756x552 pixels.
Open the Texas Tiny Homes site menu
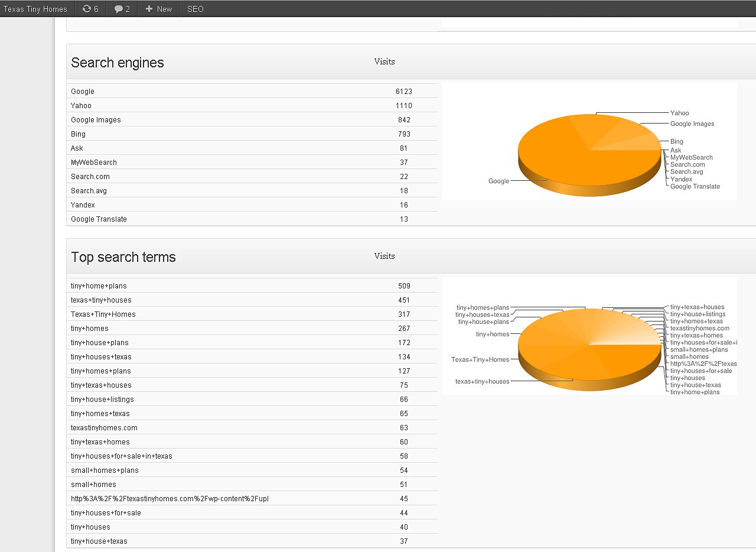click(x=35, y=9)
